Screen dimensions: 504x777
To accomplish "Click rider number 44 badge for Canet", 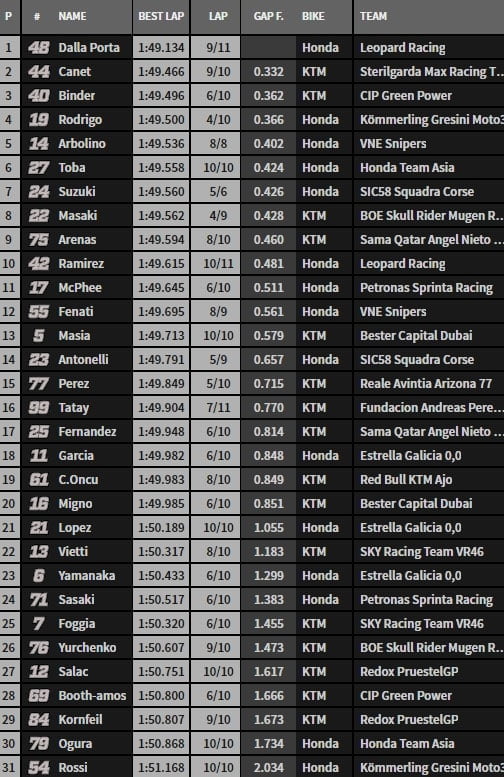I will pos(39,72).
